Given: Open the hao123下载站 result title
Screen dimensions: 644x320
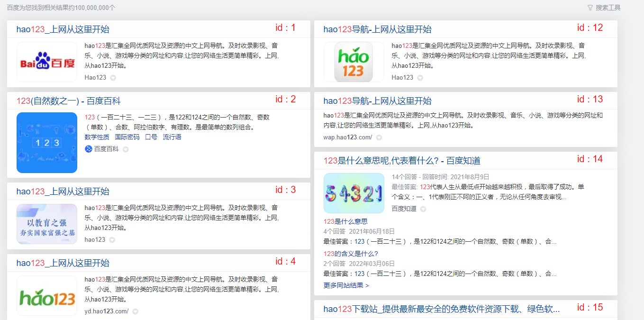Looking at the screenshot, I should 442,309.
